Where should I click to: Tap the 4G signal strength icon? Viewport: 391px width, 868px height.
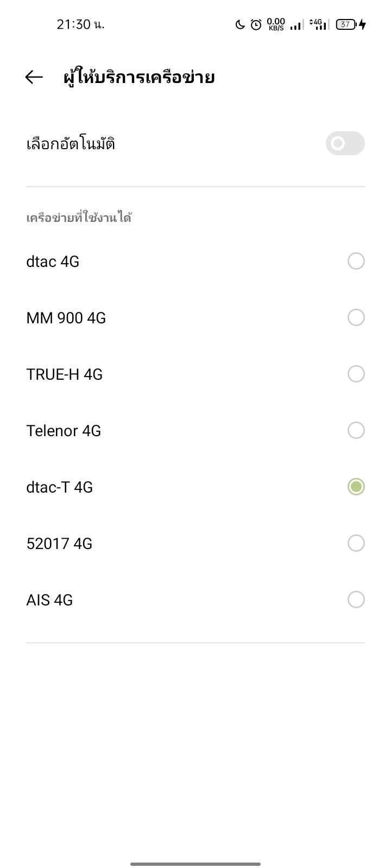(x=318, y=24)
